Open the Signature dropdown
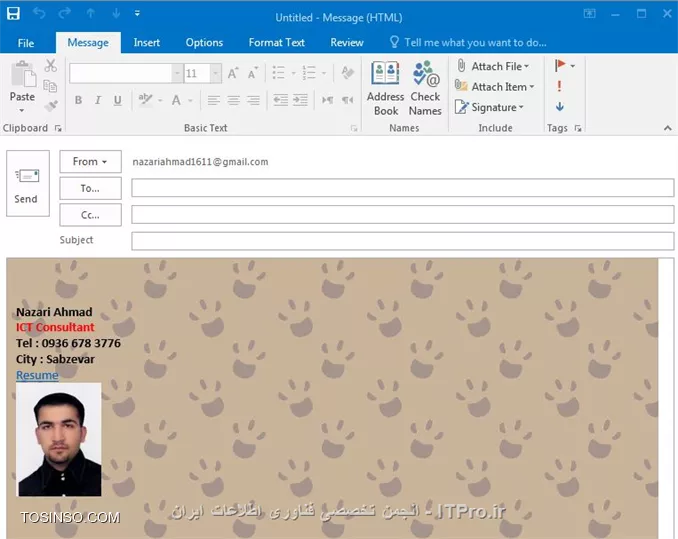 coord(489,107)
